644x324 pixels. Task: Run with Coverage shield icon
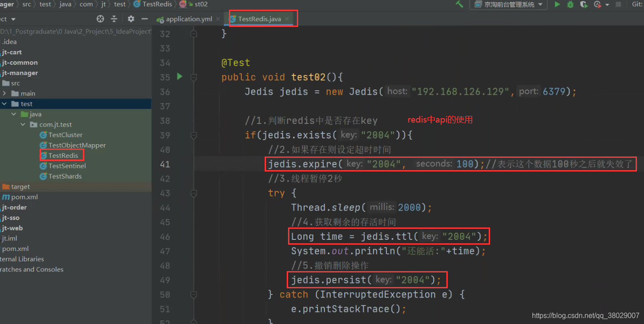[x=584, y=4]
